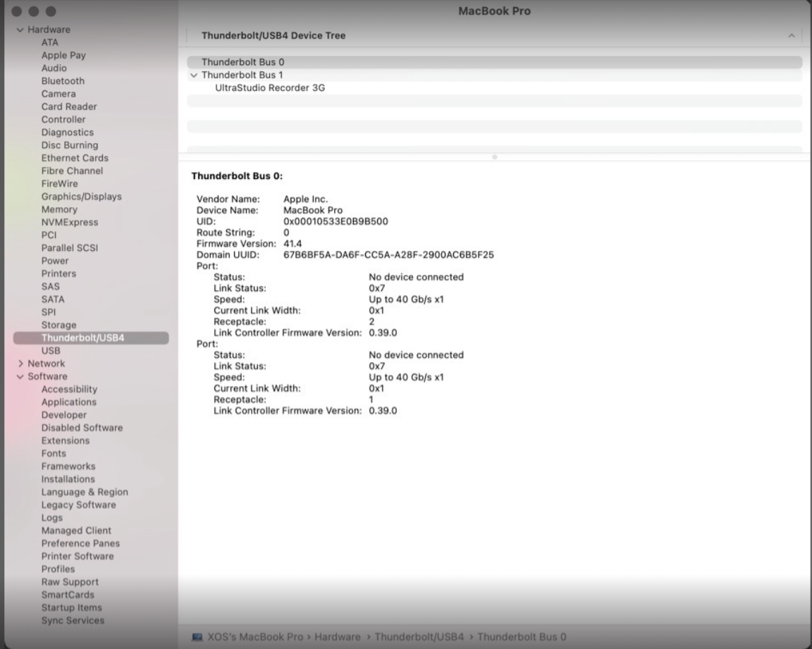Select Accessibility under Software
Viewport: 812px width, 649px height.
(69, 389)
